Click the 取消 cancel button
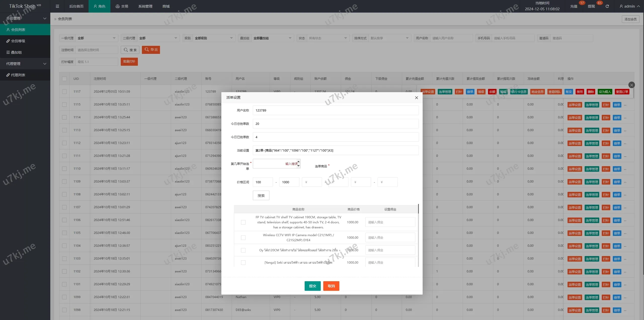 [x=331, y=286]
